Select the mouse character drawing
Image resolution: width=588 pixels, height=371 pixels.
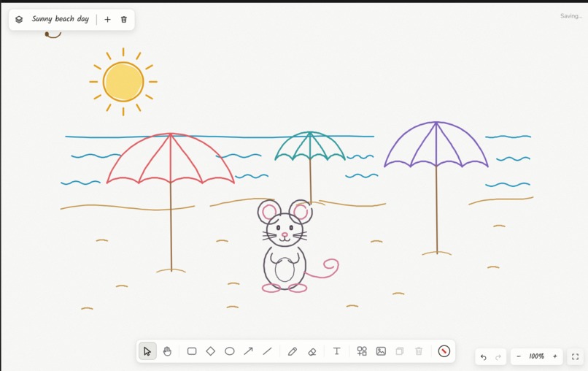(298, 246)
